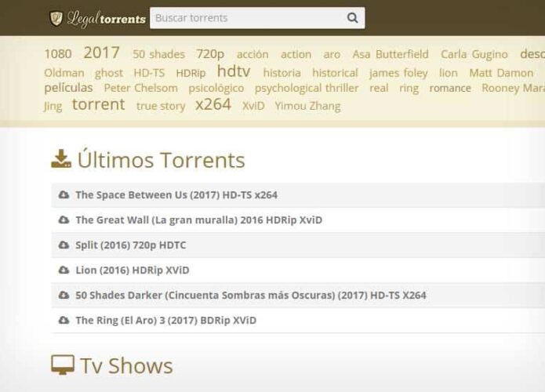This screenshot has height=392, width=545.
Task: Select the 50 shades tag
Action: point(159,54)
